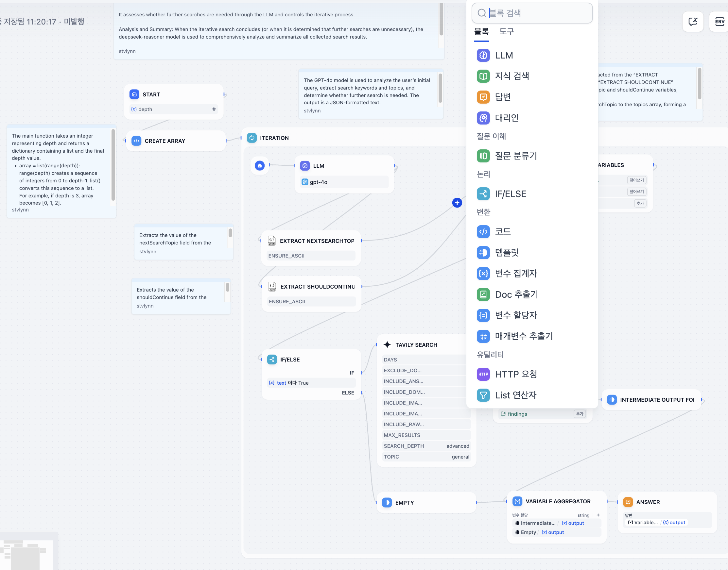Open the ENV environment variables button

click(719, 22)
